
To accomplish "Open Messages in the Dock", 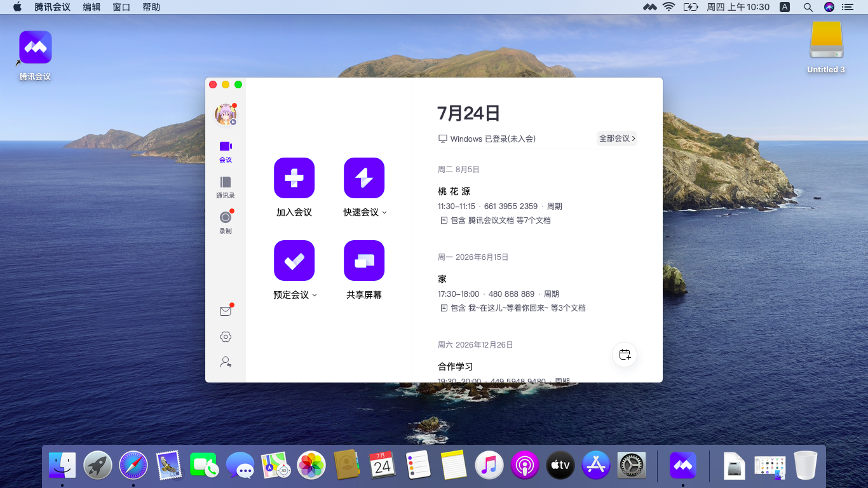I will (x=240, y=466).
